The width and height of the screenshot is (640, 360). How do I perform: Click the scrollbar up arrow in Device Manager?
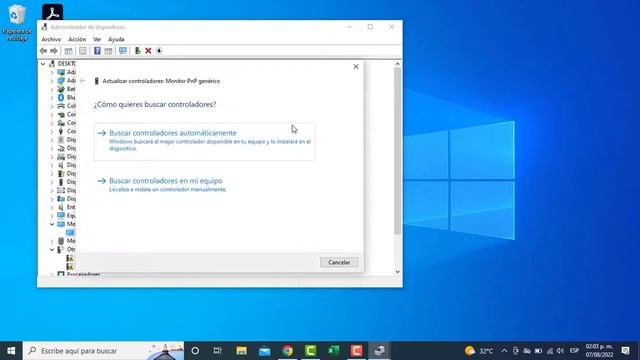(398, 64)
